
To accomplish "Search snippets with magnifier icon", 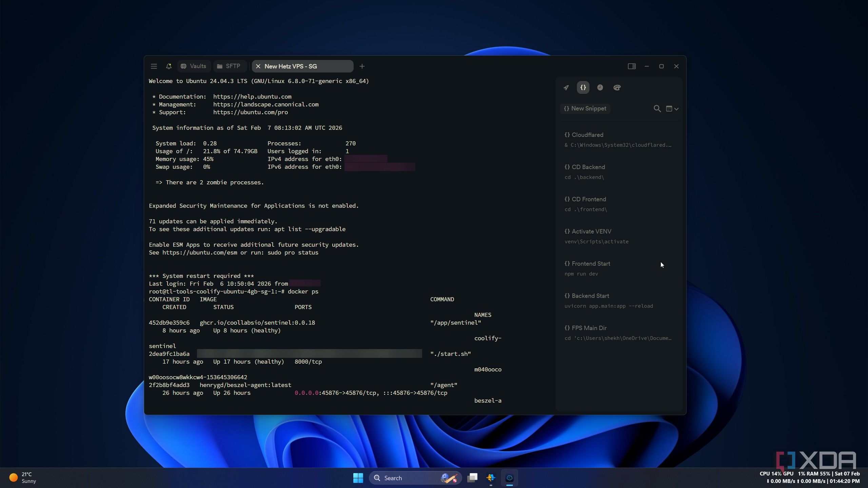I will 657,108.
